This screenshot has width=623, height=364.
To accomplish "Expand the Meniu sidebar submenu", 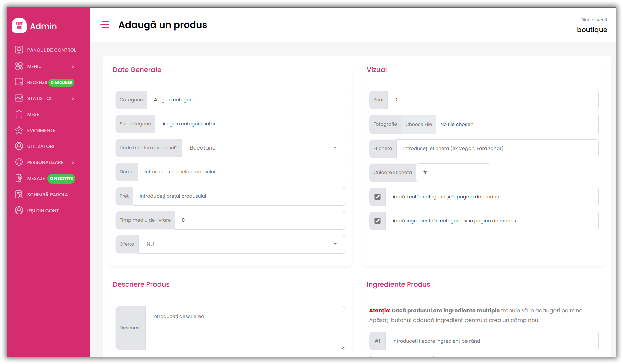I will click(x=45, y=66).
